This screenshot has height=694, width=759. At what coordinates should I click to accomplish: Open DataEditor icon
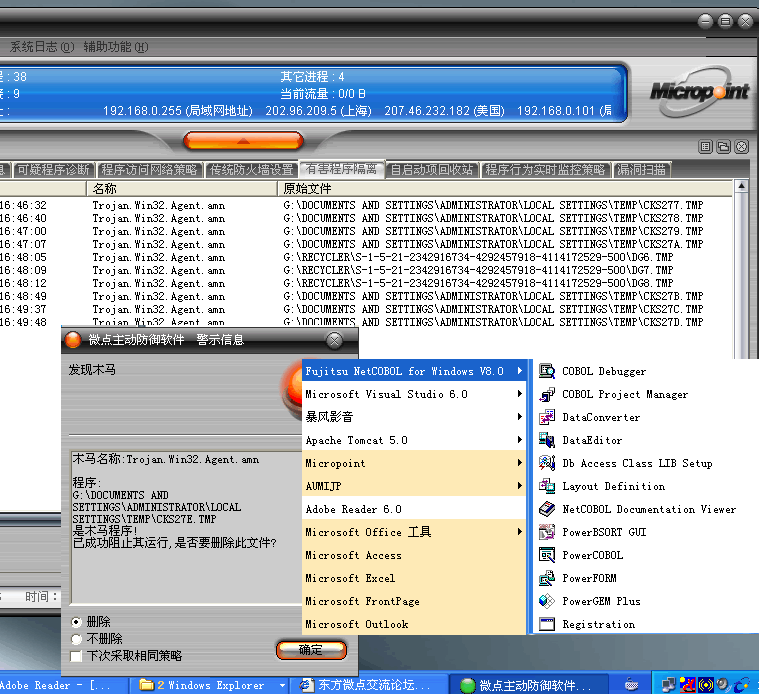546,440
